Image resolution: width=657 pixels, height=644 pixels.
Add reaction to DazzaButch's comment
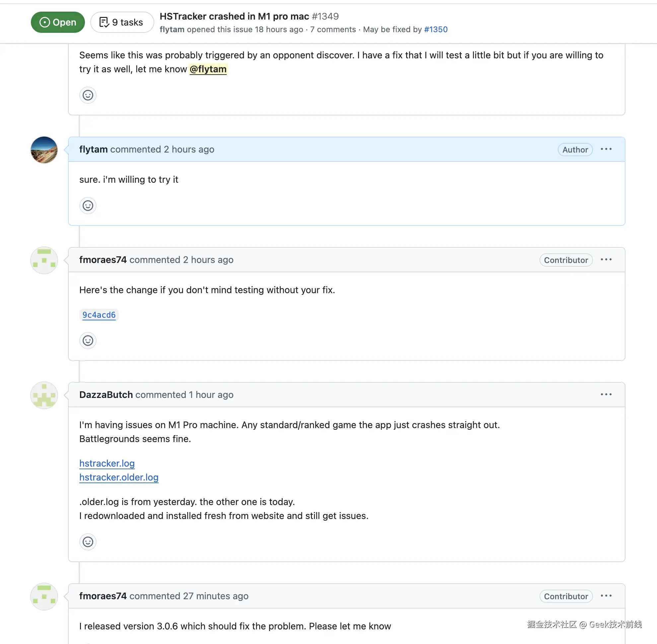click(88, 542)
